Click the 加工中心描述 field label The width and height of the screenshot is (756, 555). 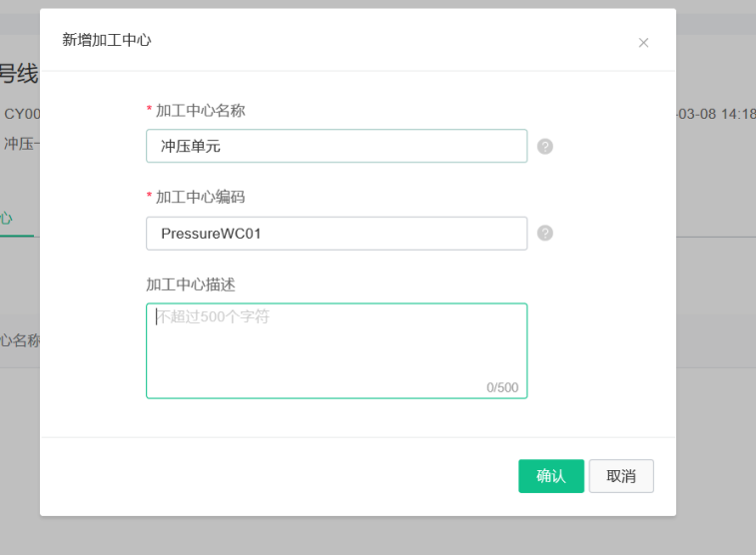[191, 284]
